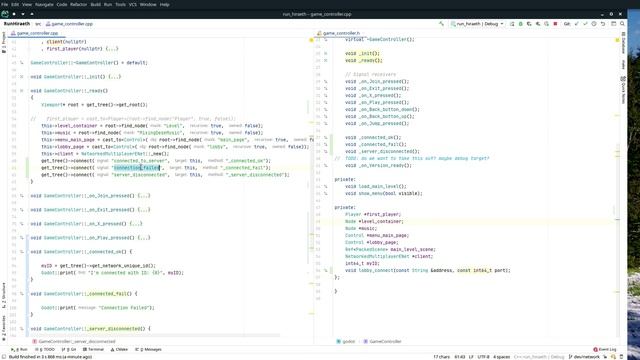The width and height of the screenshot is (640, 360).
Task: Click the Search Everywhere magnifier icon
Action: 622,24
